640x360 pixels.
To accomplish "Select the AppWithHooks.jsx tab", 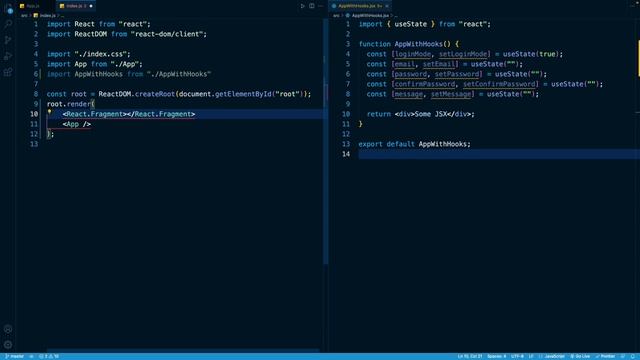I will coord(360,6).
